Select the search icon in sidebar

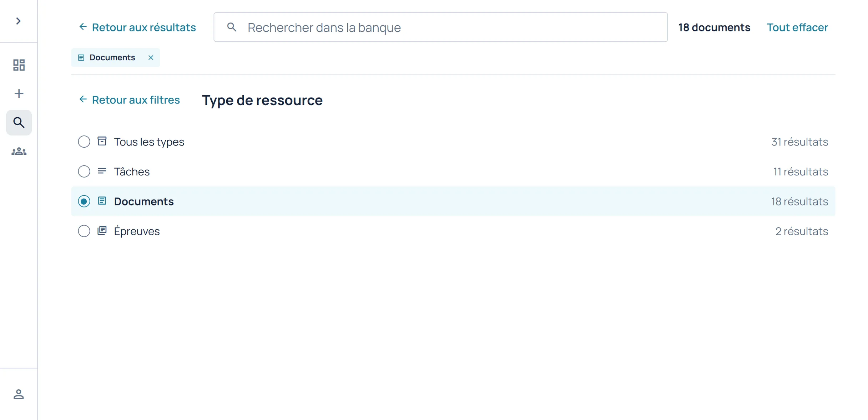click(x=19, y=122)
